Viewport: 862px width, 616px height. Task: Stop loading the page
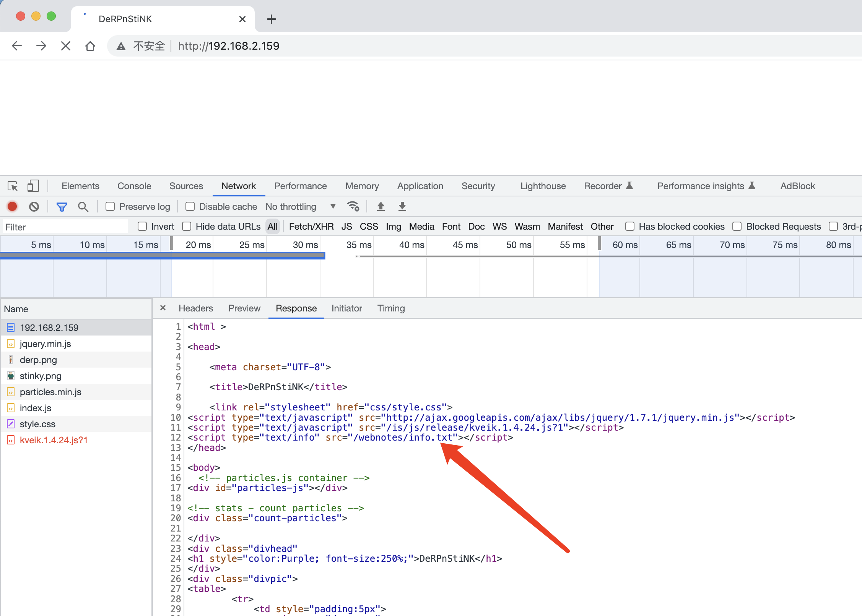(x=66, y=46)
